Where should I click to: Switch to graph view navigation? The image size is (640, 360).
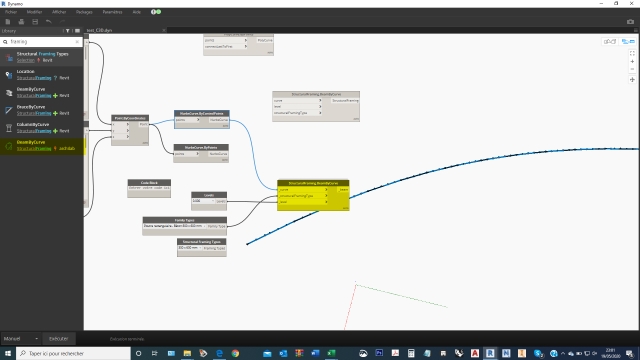(x=628, y=42)
